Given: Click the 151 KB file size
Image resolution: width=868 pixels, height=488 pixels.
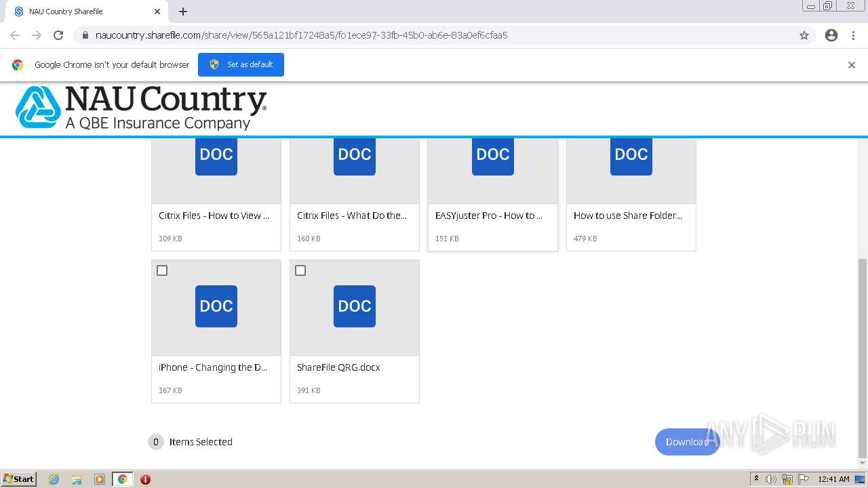Looking at the screenshot, I should (447, 239).
